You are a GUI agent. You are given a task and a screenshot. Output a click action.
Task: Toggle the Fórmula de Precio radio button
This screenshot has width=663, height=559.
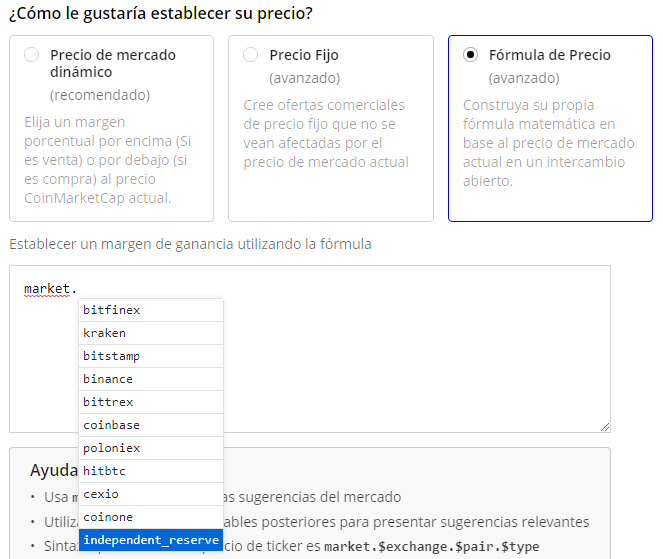point(470,55)
